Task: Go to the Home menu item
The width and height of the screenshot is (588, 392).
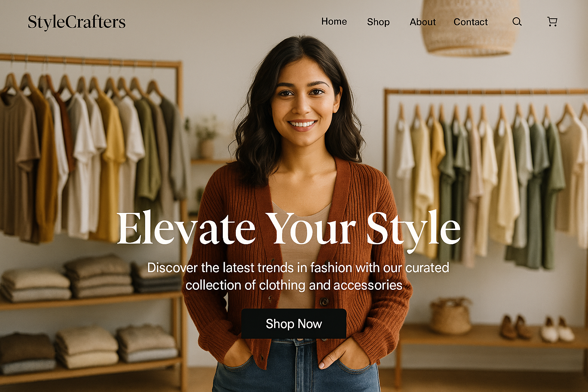Action: point(334,22)
